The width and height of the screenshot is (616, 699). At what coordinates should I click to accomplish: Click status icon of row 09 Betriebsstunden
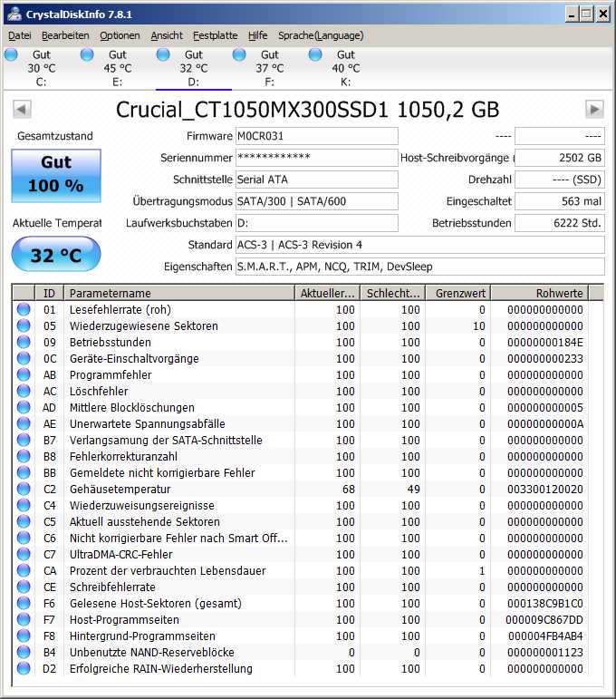tap(24, 342)
